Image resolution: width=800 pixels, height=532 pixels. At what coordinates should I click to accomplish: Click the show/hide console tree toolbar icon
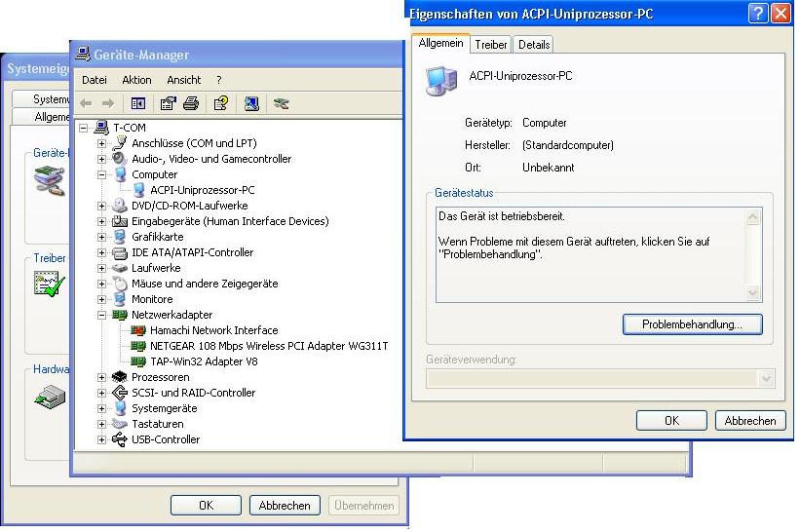[x=138, y=103]
